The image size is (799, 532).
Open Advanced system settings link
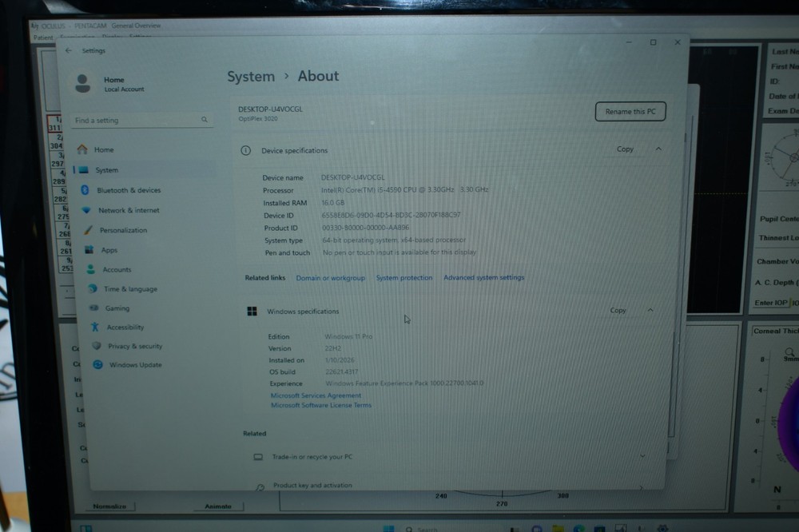pyautogui.click(x=483, y=277)
